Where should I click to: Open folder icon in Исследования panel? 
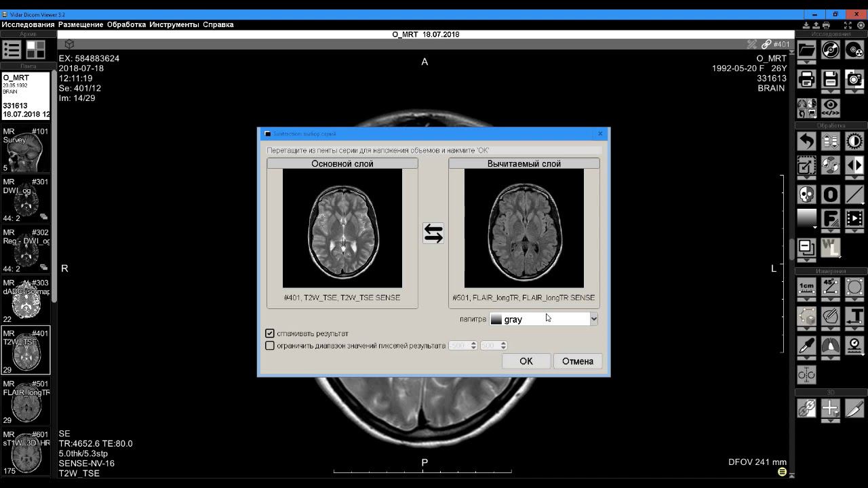[x=806, y=49]
